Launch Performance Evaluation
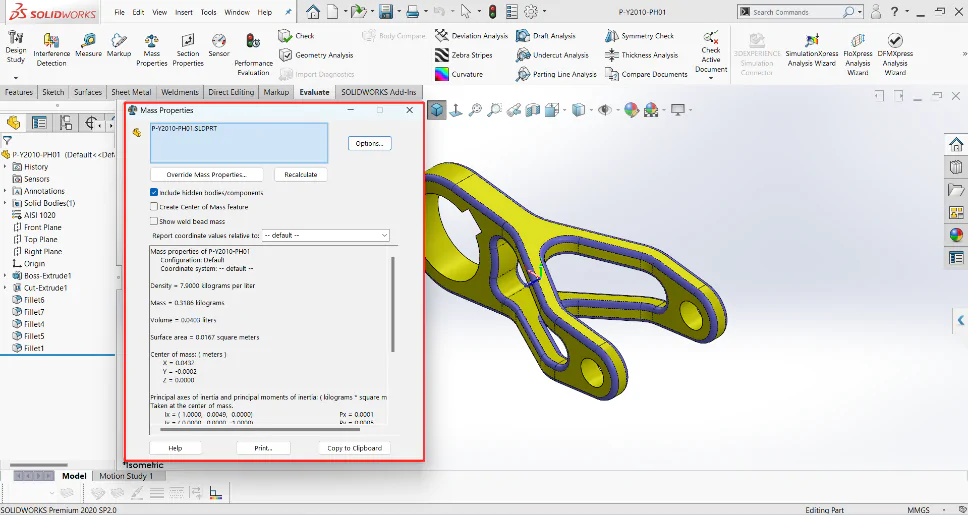This screenshot has height=515, width=968. 253,54
